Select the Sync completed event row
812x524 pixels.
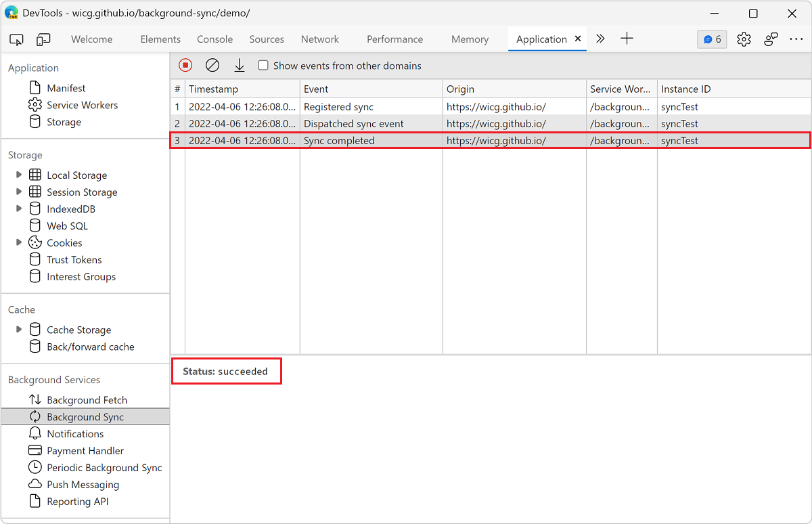[371, 140]
